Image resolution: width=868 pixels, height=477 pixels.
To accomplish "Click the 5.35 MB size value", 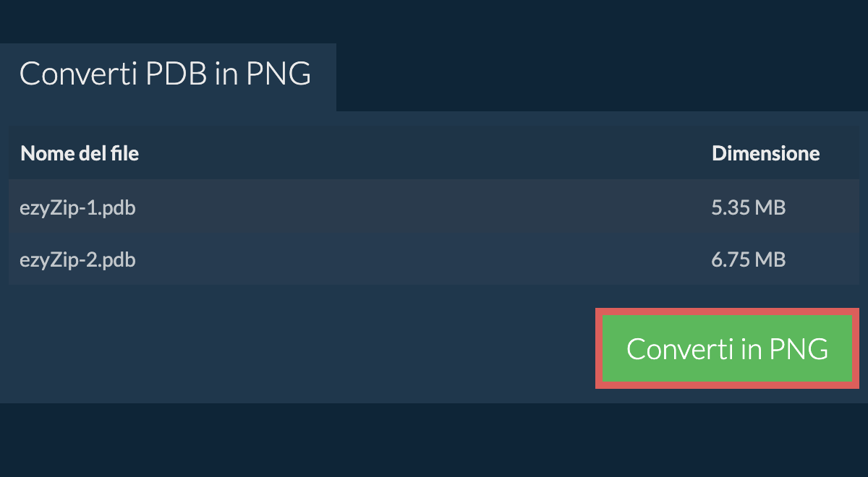I will [x=748, y=208].
